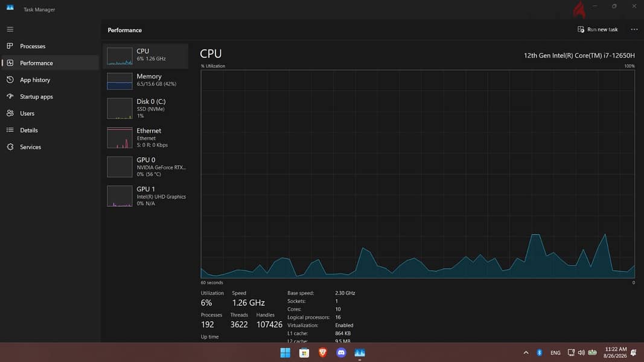
Task: Click the L1 cache 864 KB value
Action: (343, 333)
